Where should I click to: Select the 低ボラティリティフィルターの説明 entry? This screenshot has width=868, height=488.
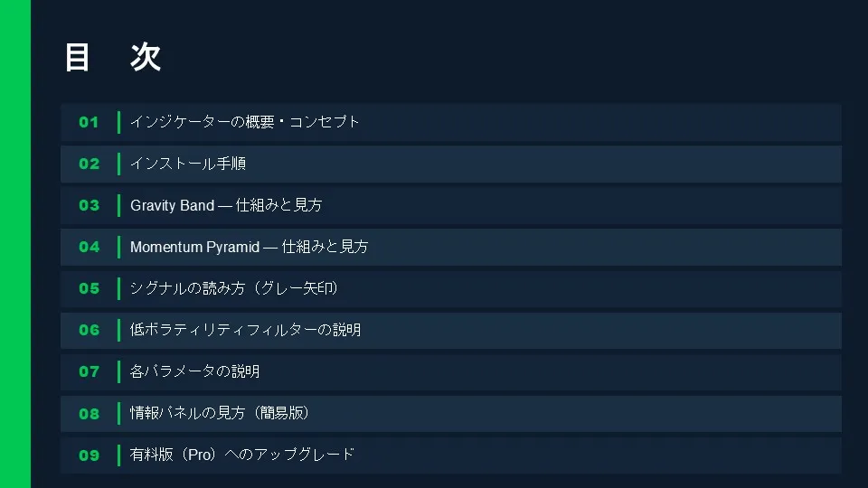click(245, 330)
